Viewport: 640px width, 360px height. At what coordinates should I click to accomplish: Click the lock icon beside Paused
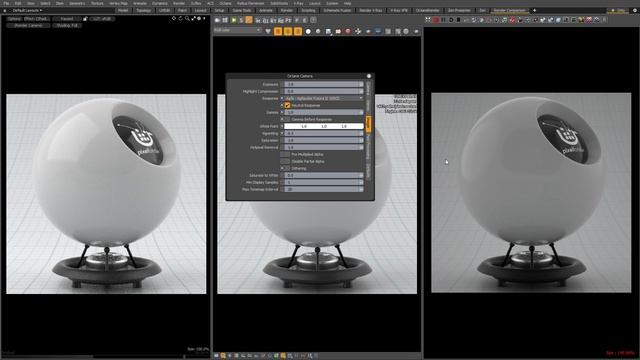[85, 19]
